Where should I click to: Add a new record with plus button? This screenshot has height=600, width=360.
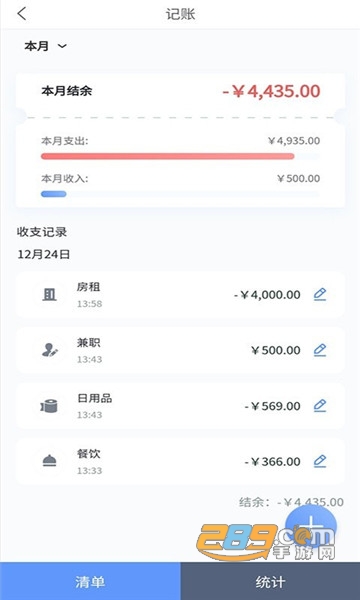click(x=311, y=525)
